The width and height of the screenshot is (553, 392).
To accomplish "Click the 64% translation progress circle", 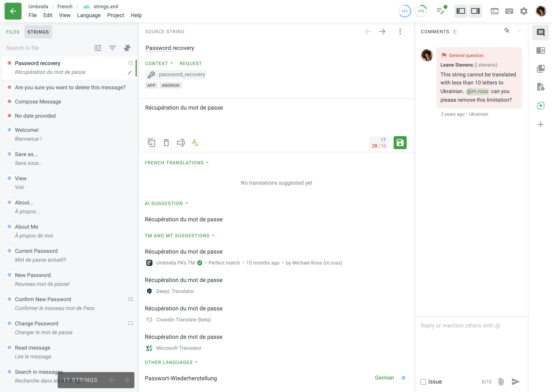I will click(x=404, y=11).
